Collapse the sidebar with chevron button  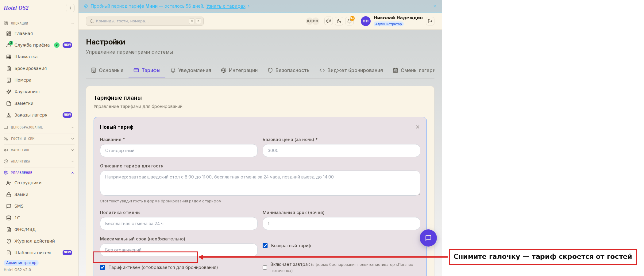tap(70, 8)
